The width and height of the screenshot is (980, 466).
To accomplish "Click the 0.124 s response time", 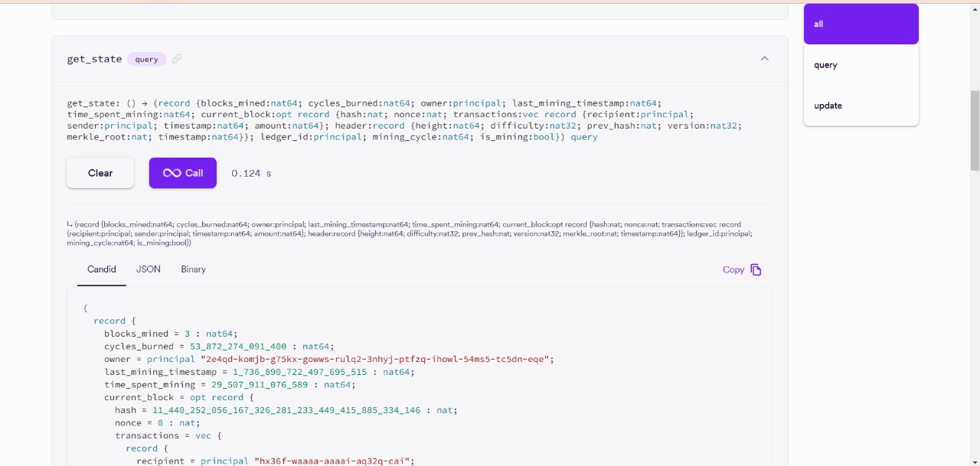I will pyautogui.click(x=251, y=173).
